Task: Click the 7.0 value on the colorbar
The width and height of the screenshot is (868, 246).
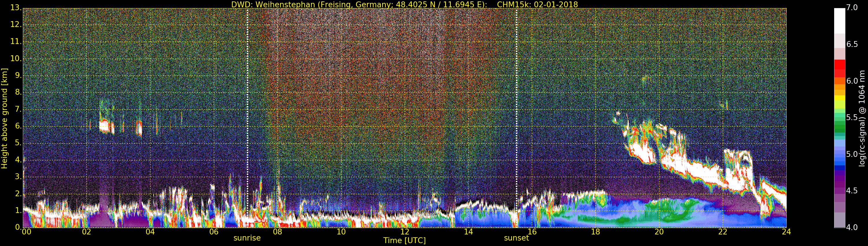Action: [x=852, y=8]
